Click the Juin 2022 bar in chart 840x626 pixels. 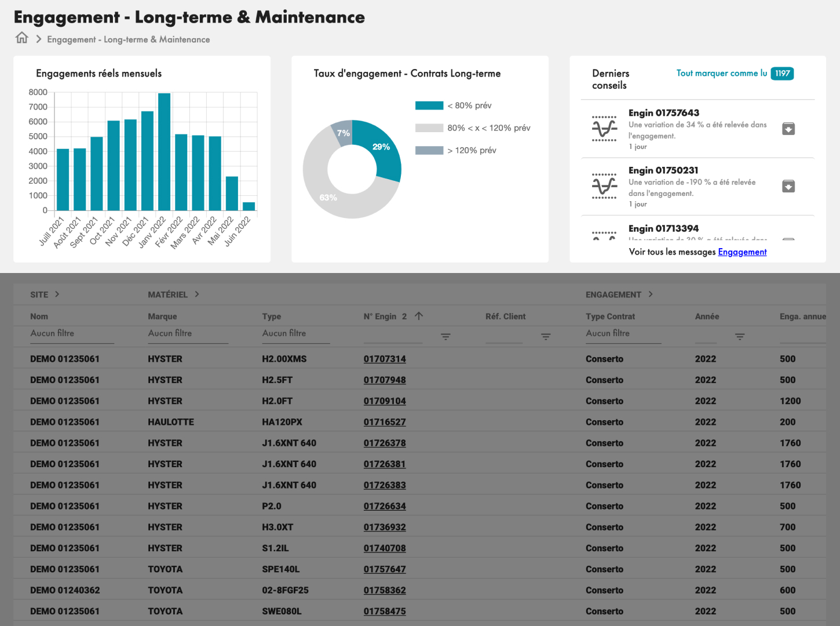pos(249,206)
